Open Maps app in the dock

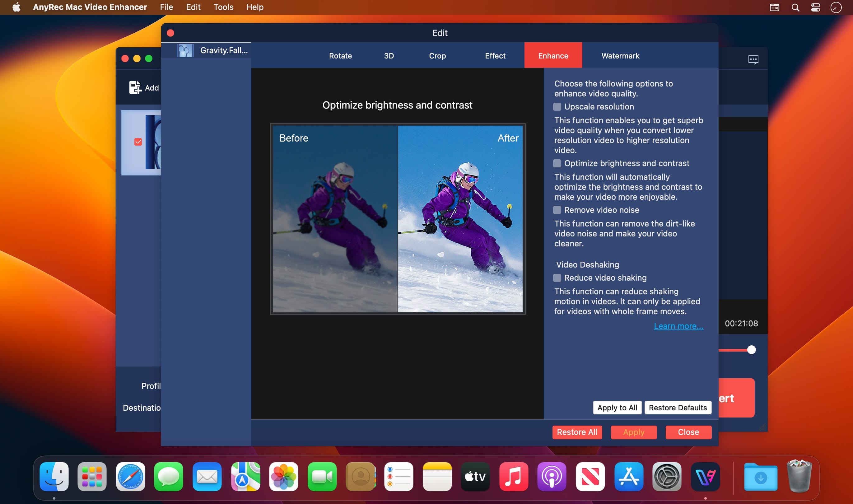point(245,477)
